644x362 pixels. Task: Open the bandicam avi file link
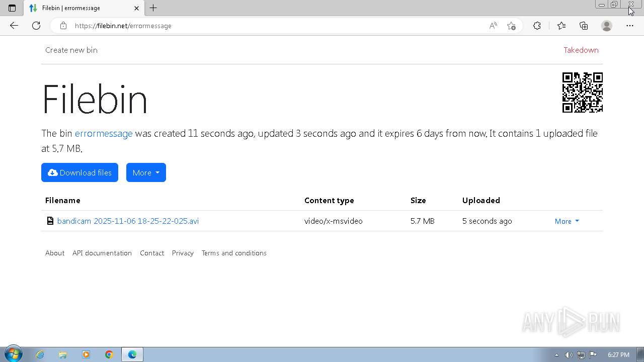click(128, 221)
